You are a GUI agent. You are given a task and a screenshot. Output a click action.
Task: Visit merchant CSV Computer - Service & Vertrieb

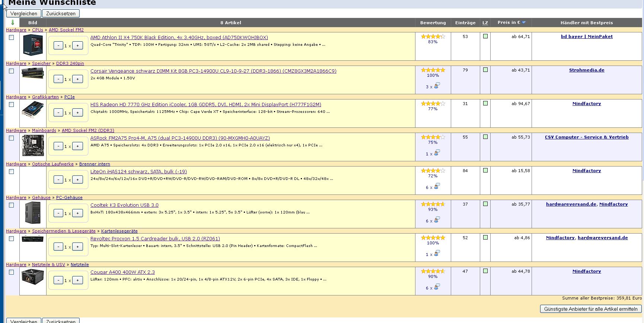coord(587,137)
